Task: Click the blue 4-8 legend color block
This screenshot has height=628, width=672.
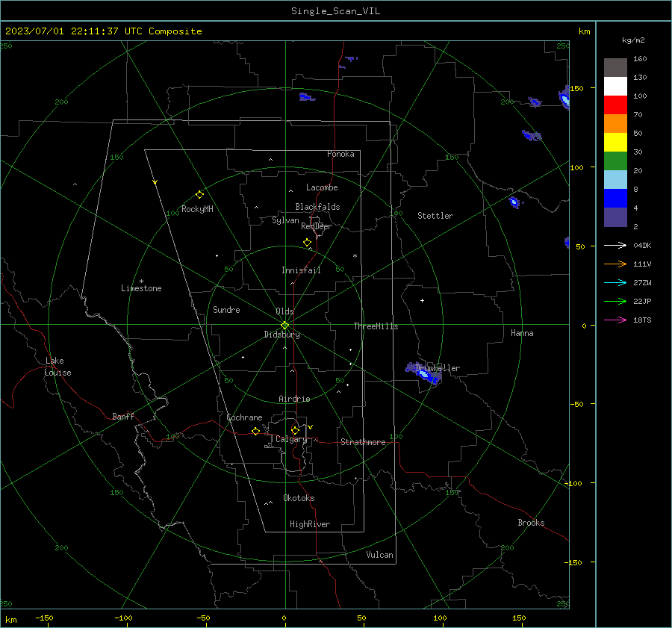Action: click(x=615, y=199)
